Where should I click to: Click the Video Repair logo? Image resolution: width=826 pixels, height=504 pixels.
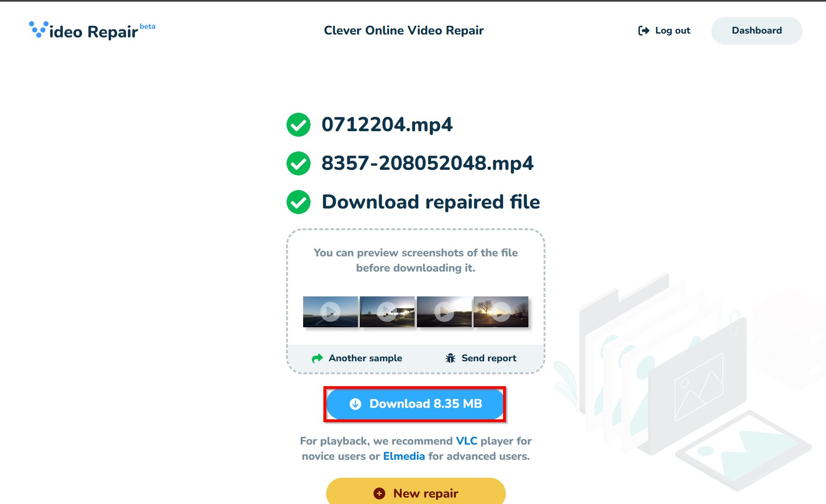pos(92,31)
